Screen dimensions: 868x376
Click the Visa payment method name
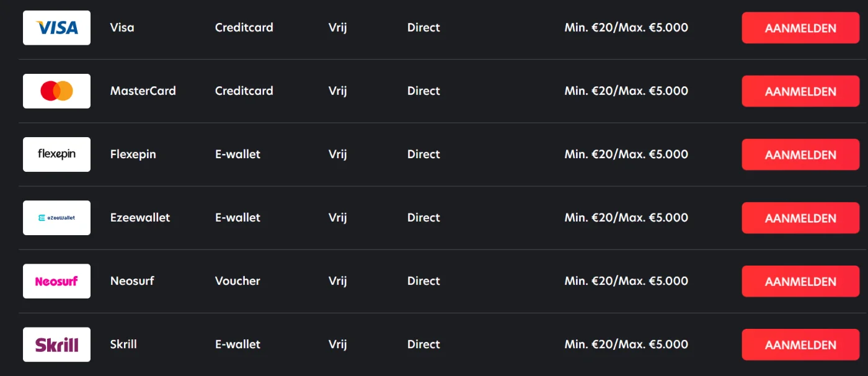coord(122,27)
